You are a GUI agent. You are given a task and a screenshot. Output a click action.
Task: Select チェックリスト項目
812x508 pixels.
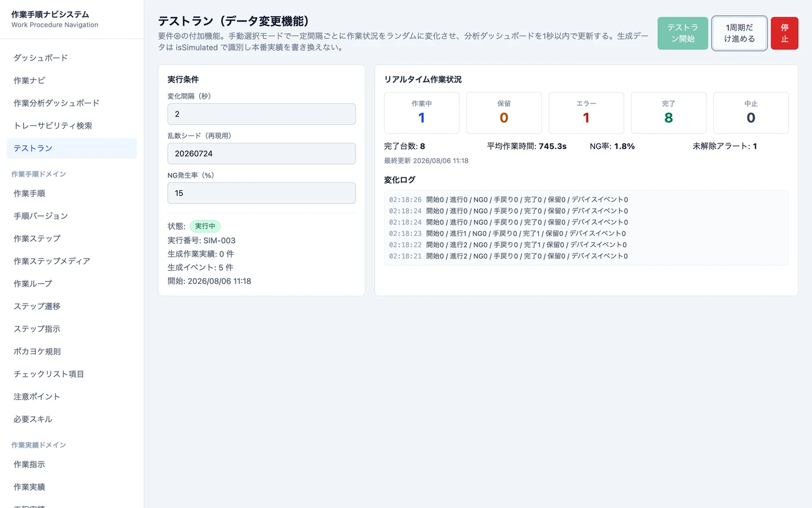72,374
